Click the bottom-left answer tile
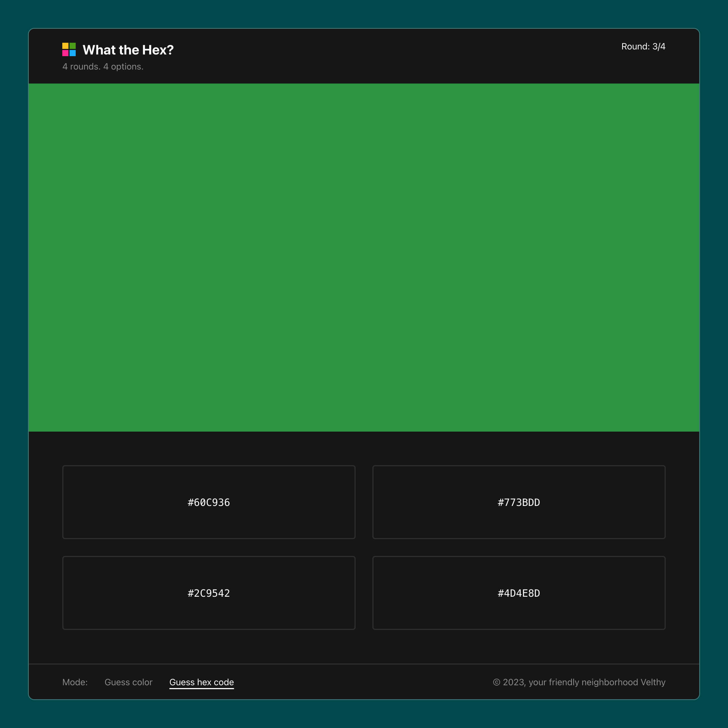The image size is (728, 728). [208, 593]
